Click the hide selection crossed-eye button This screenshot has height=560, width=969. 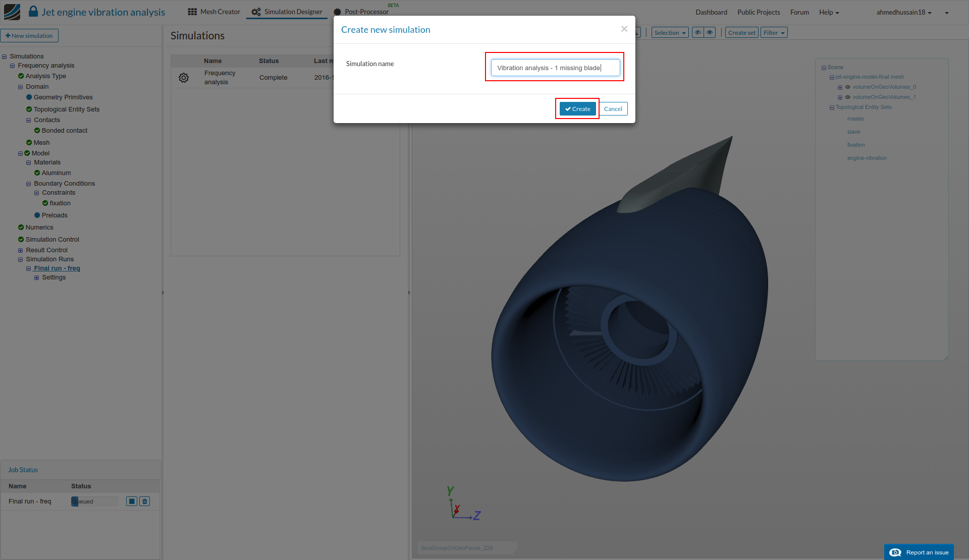[698, 33]
